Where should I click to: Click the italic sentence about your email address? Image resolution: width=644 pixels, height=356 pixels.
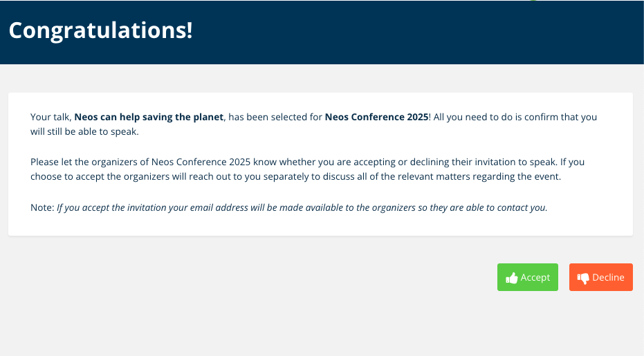(302, 208)
